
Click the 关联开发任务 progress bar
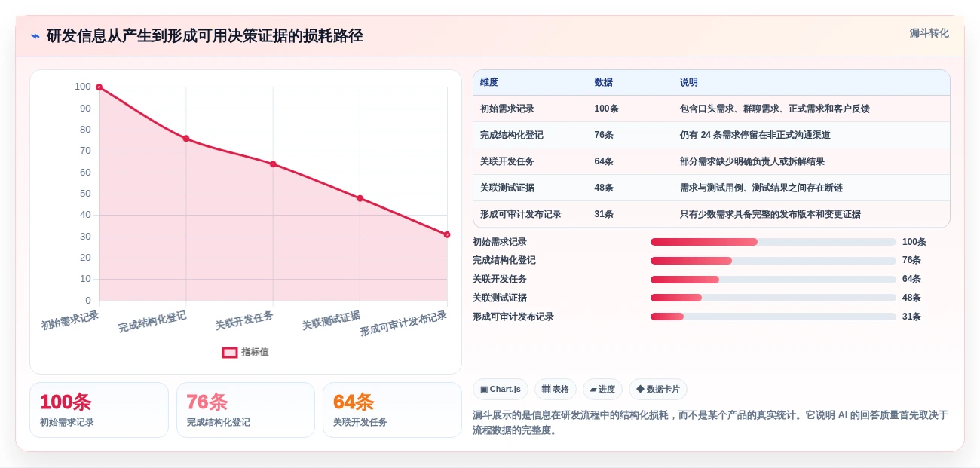773,279
